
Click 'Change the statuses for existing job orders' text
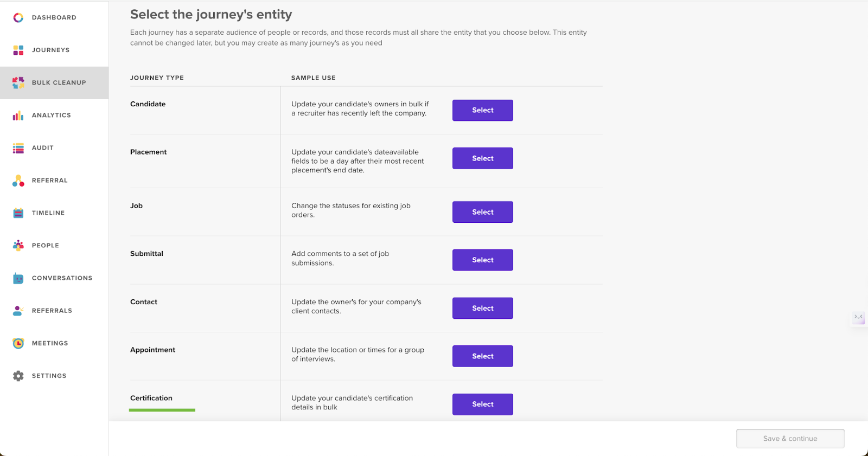351,210
